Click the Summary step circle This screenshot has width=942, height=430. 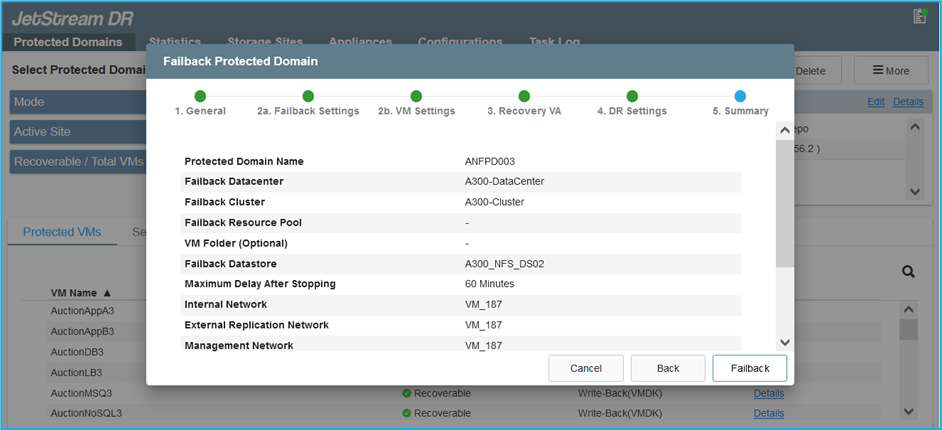[740, 96]
